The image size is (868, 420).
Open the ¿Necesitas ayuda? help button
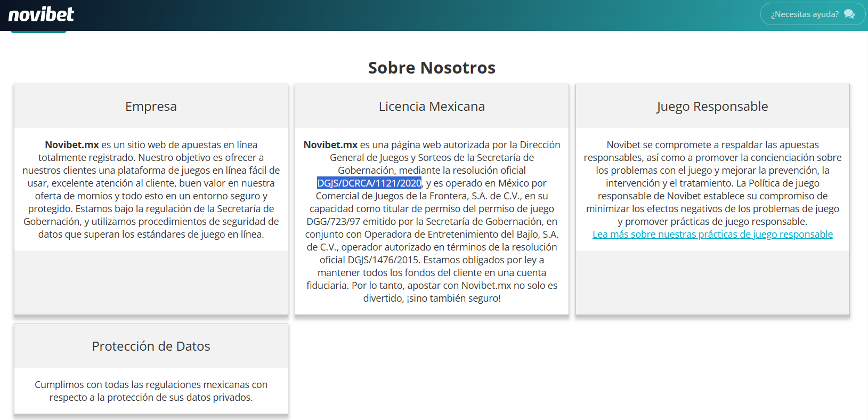[x=812, y=14]
